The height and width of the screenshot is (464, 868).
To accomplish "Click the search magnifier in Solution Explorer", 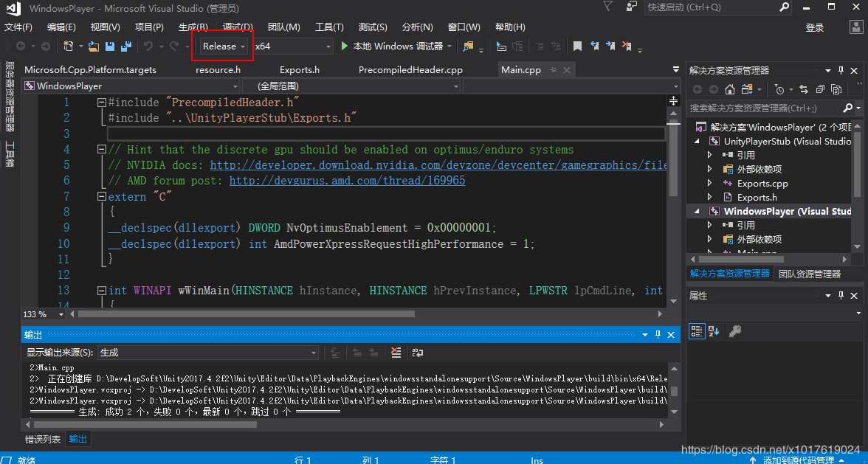I will point(847,108).
